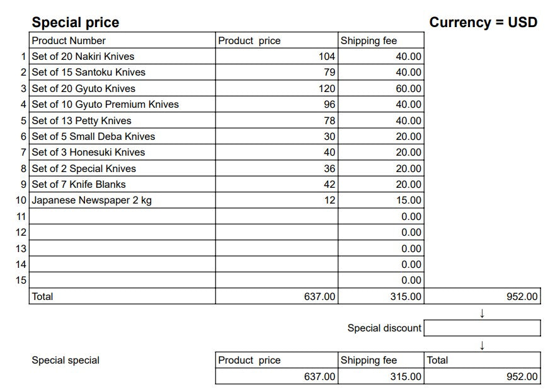The height and width of the screenshot is (392, 555).
Task: Click the empty product name cell in row 11
Action: (122, 216)
